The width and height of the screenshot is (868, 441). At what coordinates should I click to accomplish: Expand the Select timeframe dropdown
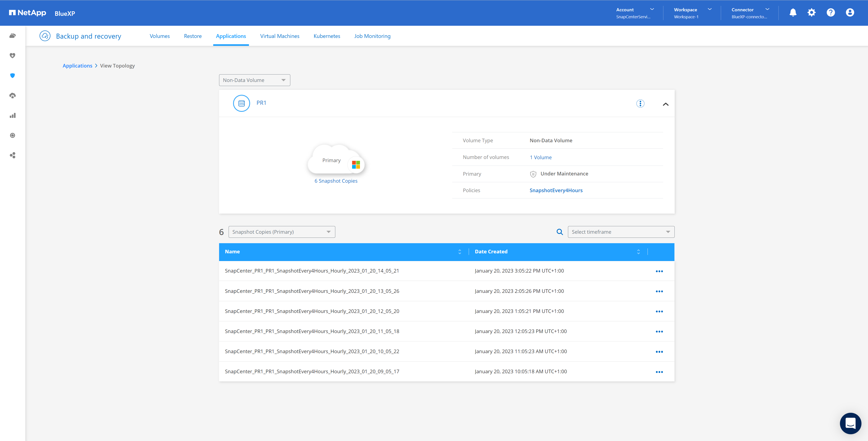point(621,232)
